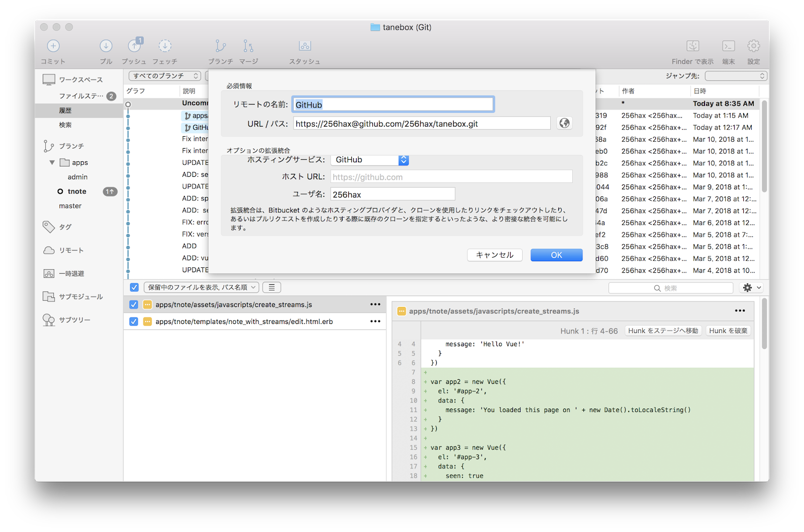The image size is (804, 532).
Task: Select ファイルステータス in the sidebar
Action: click(x=81, y=96)
